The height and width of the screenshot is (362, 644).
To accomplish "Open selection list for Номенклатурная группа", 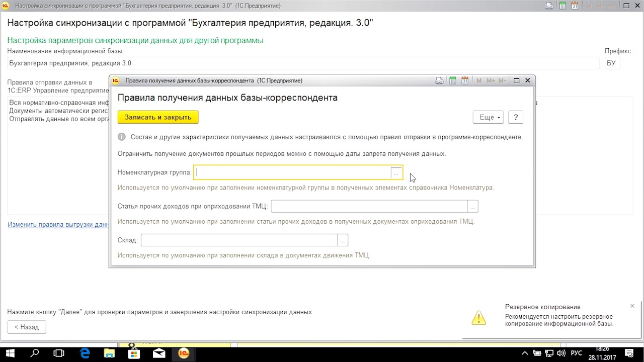I will pos(396,172).
